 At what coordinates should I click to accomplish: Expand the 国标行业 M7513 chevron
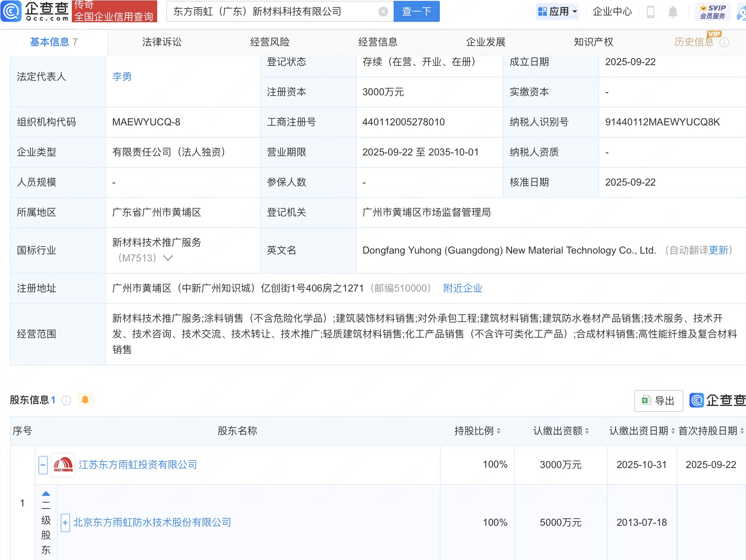168,258
